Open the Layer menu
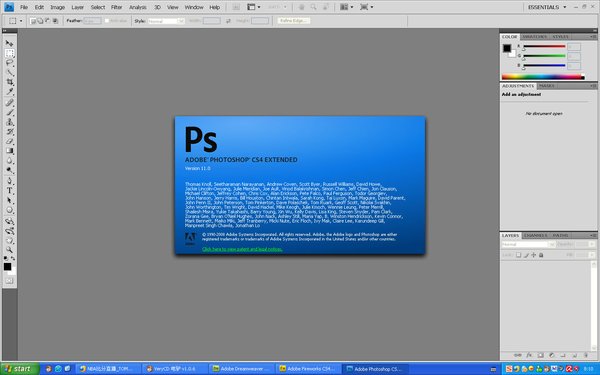Viewport: 600px width, 375px height. 78,7
